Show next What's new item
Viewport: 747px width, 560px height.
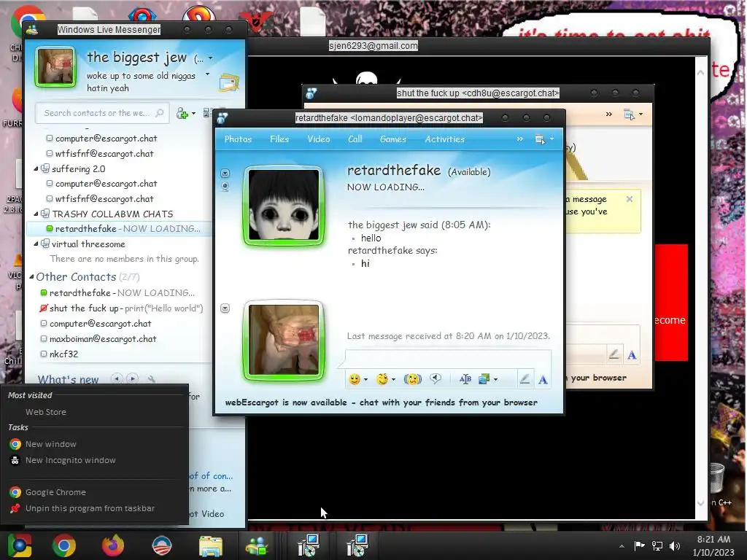pyautogui.click(x=133, y=378)
